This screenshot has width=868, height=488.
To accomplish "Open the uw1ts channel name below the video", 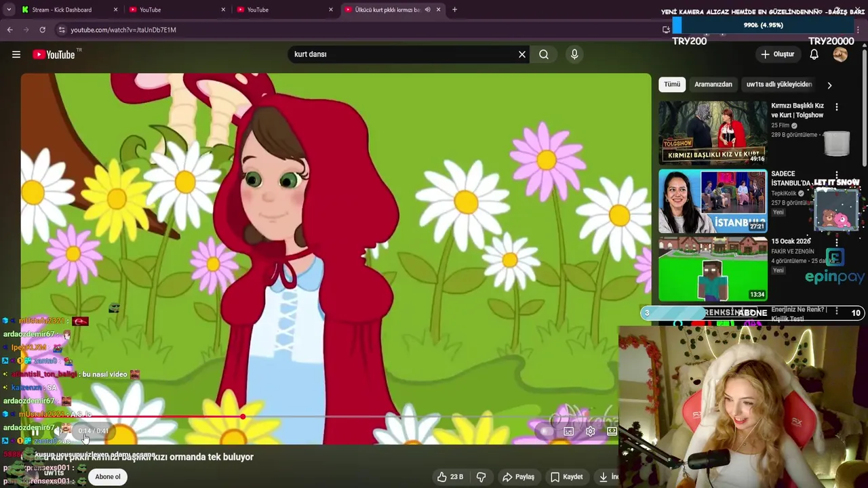I will click(x=54, y=472).
